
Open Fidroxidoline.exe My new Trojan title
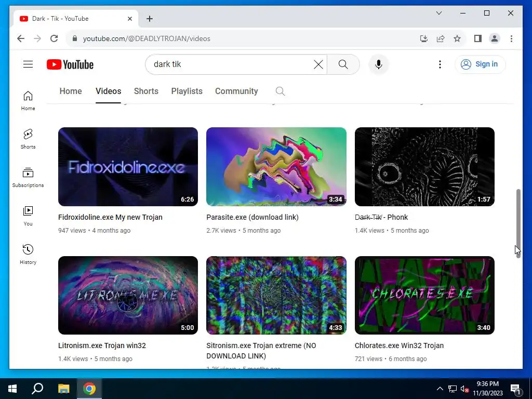pos(110,217)
